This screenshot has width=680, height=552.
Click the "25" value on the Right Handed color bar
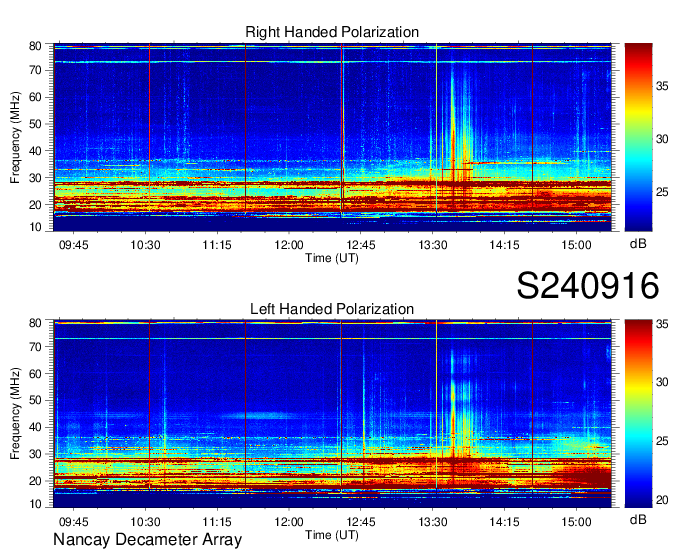662,192
